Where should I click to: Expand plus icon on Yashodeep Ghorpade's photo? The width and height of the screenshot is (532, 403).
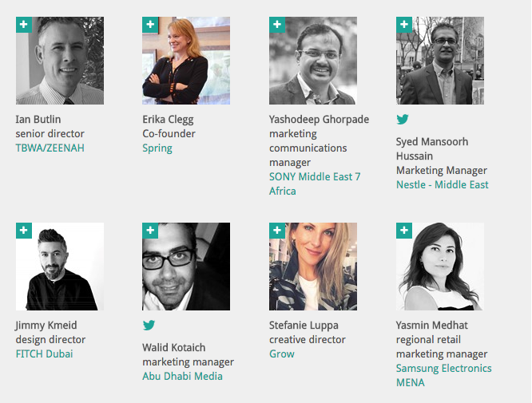[276, 25]
